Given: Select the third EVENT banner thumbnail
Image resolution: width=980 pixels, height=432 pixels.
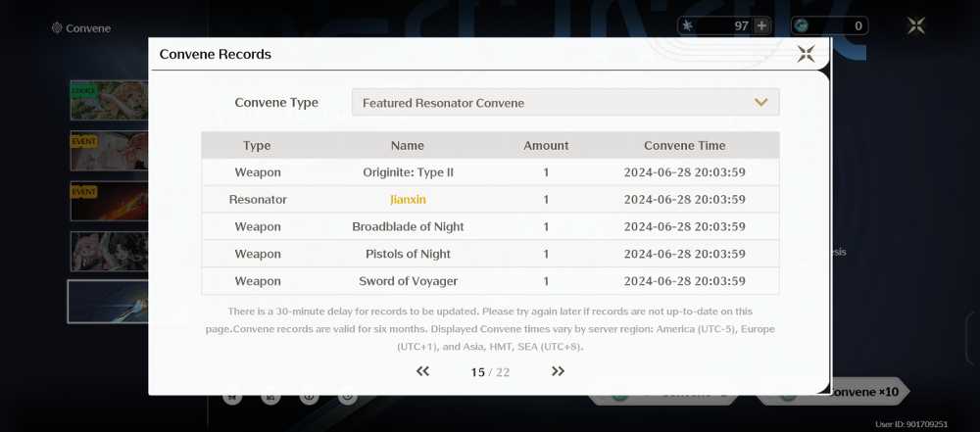Looking at the screenshot, I should 109,202.
